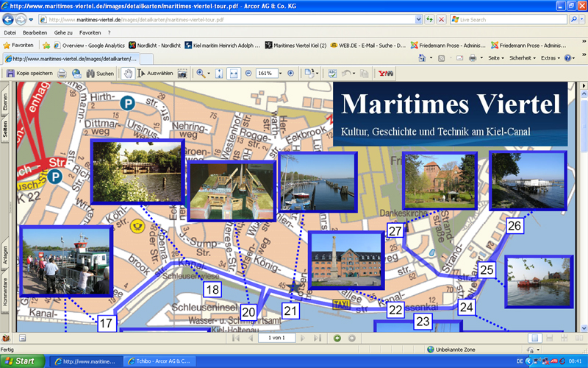This screenshot has width=588, height=368.
Task: Click the PDF toolbar print icon
Action: click(x=62, y=74)
